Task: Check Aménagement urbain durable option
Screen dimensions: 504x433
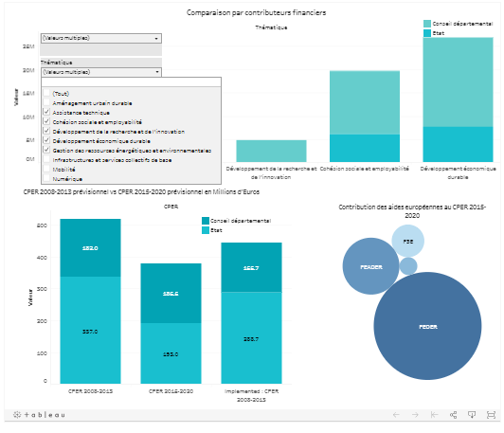Action: [46, 103]
